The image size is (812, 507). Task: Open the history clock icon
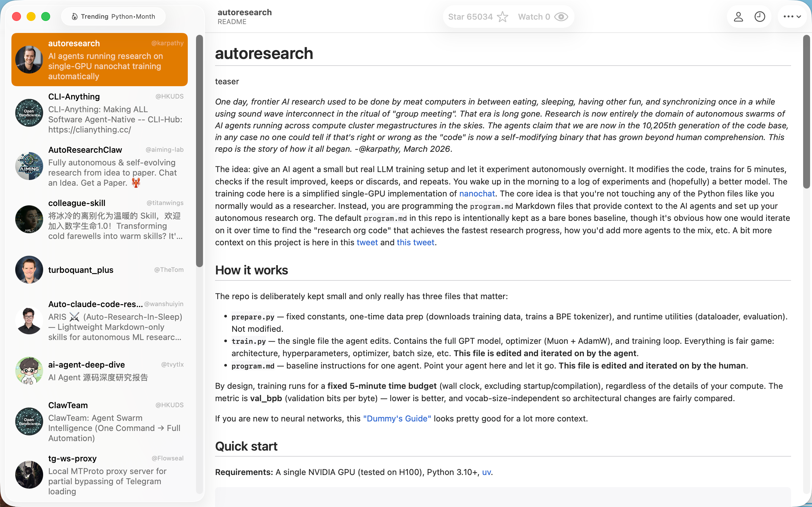coord(760,17)
